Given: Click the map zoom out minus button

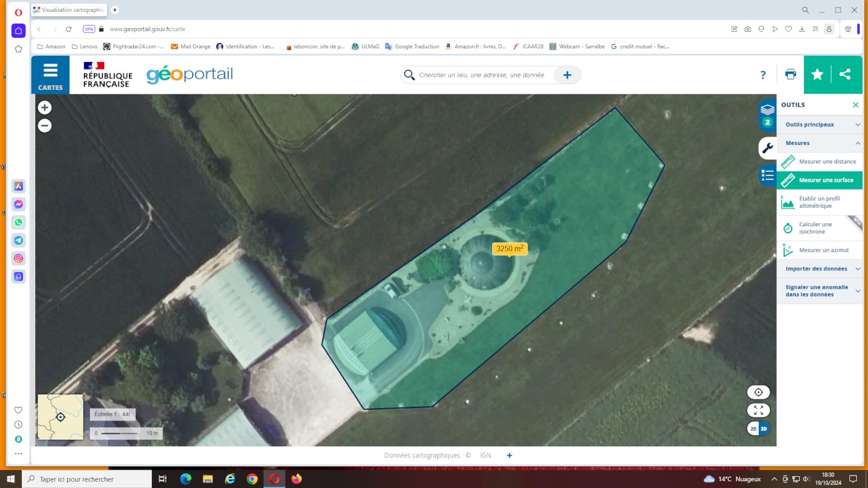Looking at the screenshot, I should tap(45, 126).
